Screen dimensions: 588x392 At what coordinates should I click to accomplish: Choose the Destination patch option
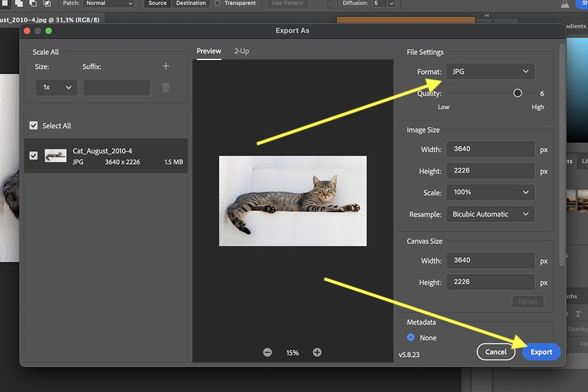(191, 4)
